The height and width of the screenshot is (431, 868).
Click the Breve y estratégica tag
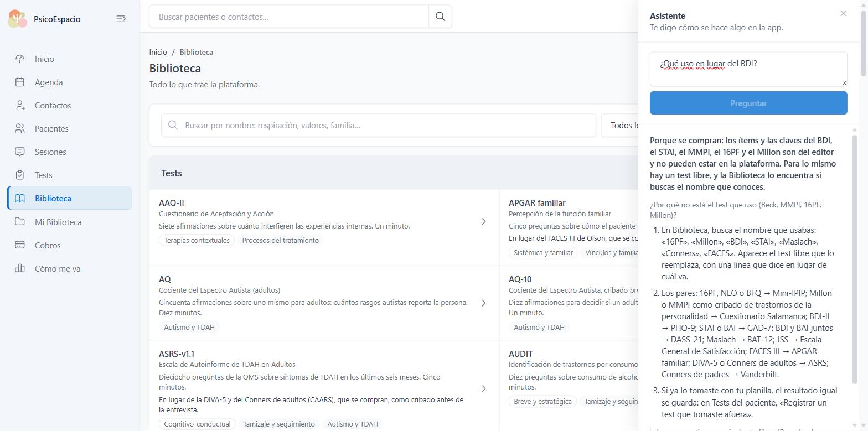pos(542,401)
